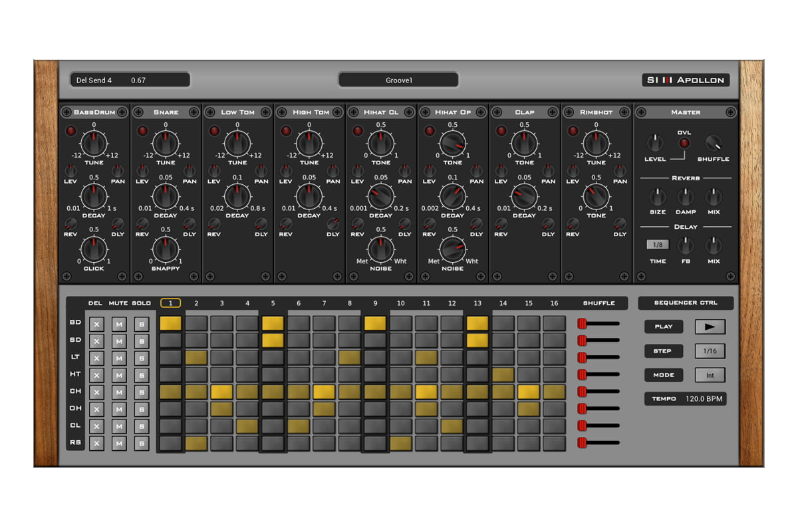Open the Delay Time 1/8 selector
This screenshot has height=532, width=798.
click(658, 245)
